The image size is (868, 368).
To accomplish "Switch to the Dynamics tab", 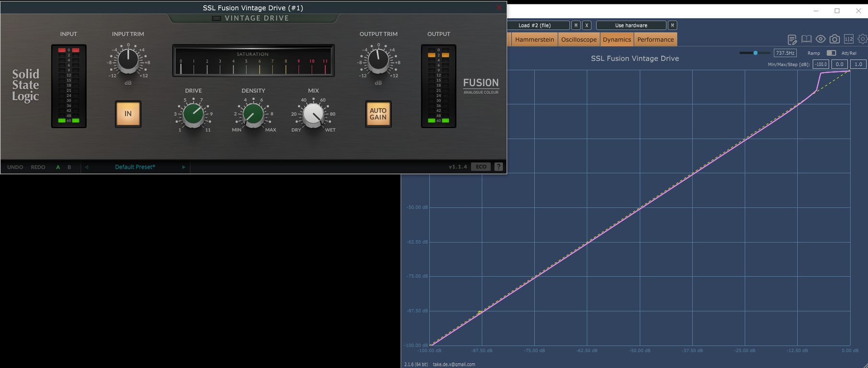I will tap(617, 39).
